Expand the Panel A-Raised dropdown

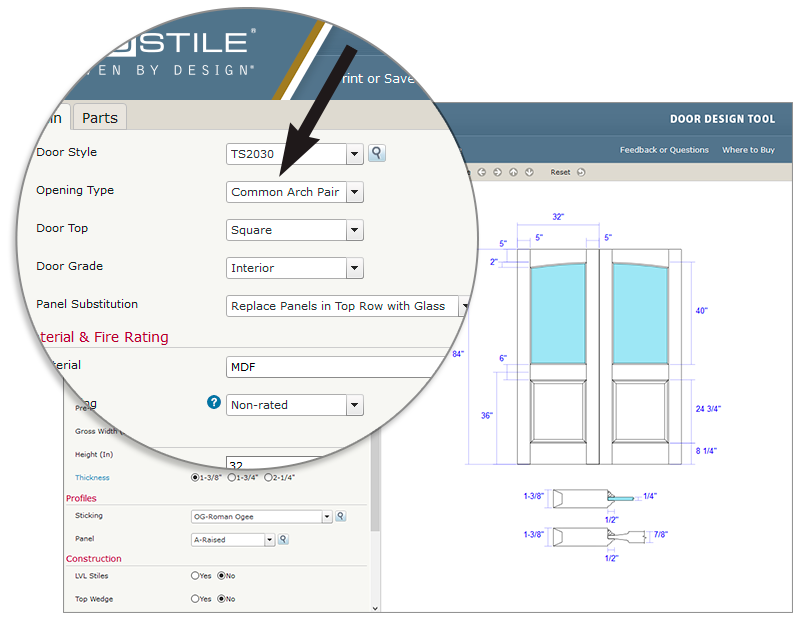[270, 540]
